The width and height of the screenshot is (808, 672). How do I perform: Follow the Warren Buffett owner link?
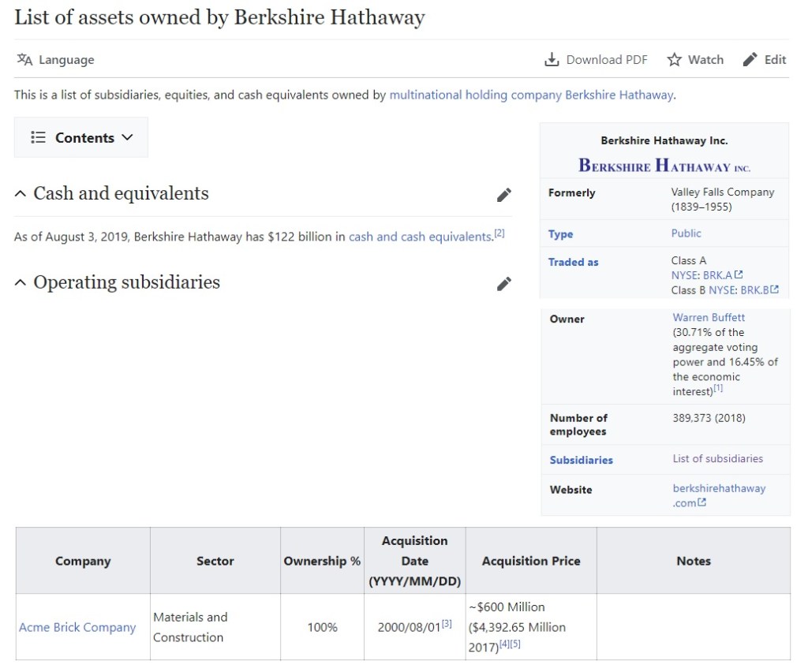pos(709,318)
